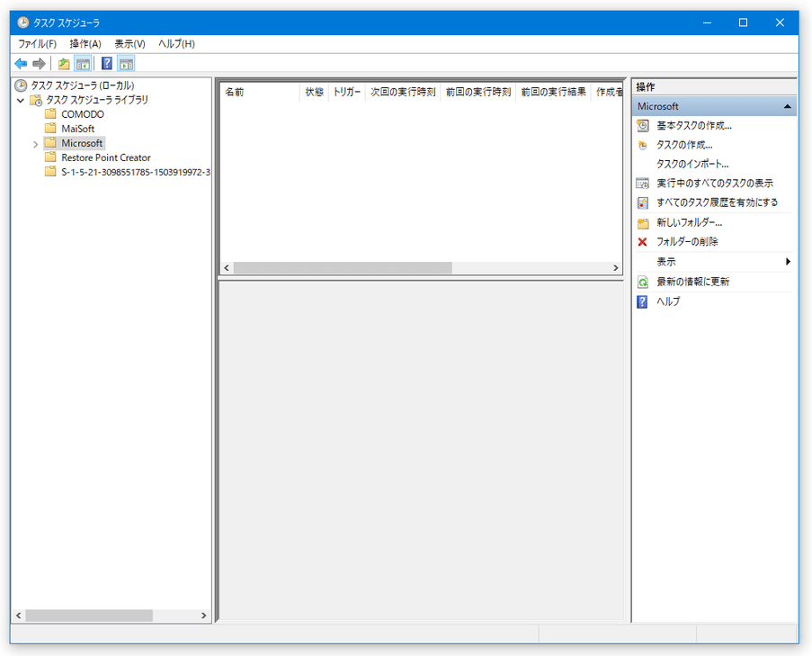Click the ヘルプ icon in the actions pane
The image size is (812, 656).
point(642,301)
